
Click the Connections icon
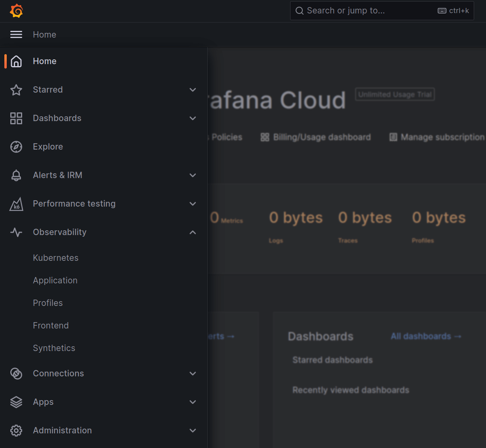coord(16,374)
